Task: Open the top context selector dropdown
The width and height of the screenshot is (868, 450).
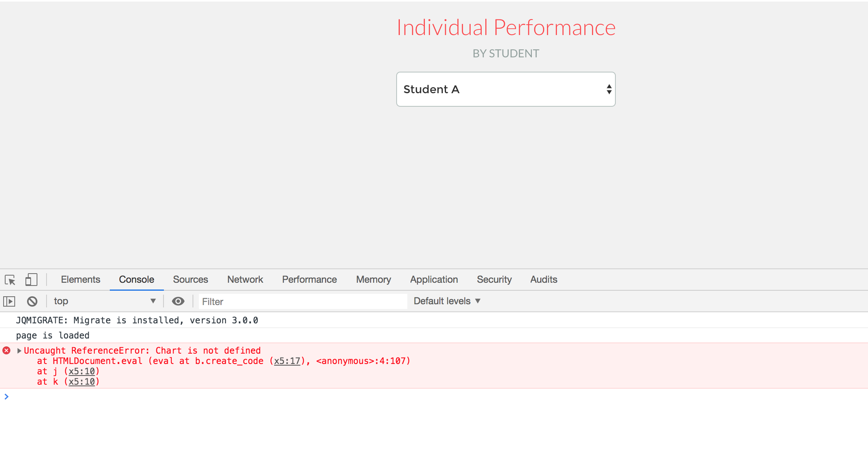Action: tap(104, 301)
